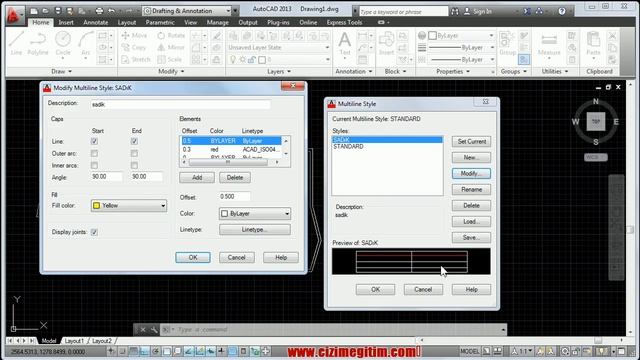Open the Measure utility

[549, 43]
